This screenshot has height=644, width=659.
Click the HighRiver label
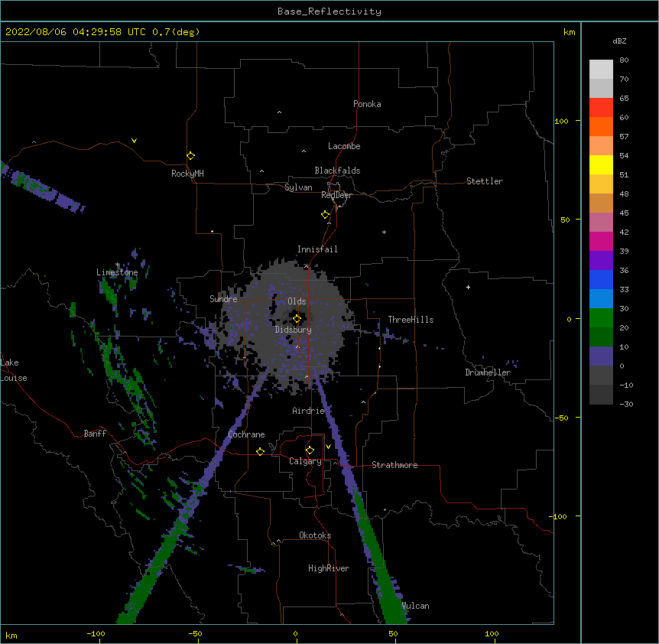click(329, 568)
